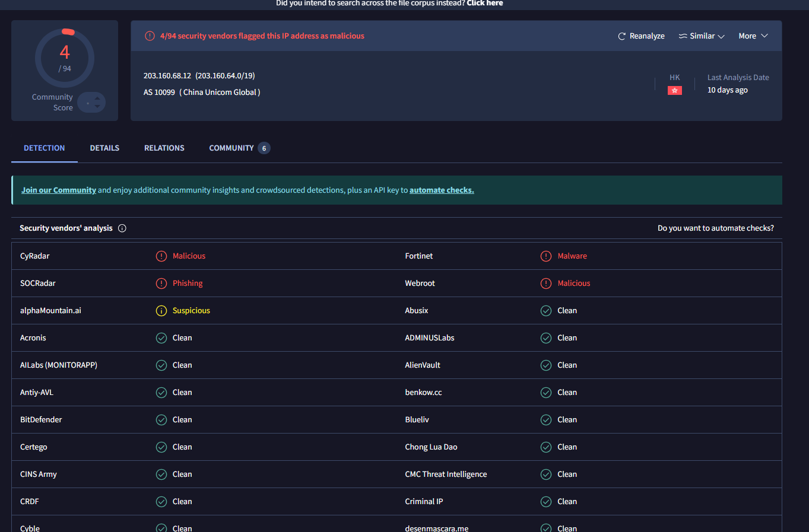This screenshot has height=532, width=809.
Task: Click the Reanalyze button
Action: pos(641,36)
